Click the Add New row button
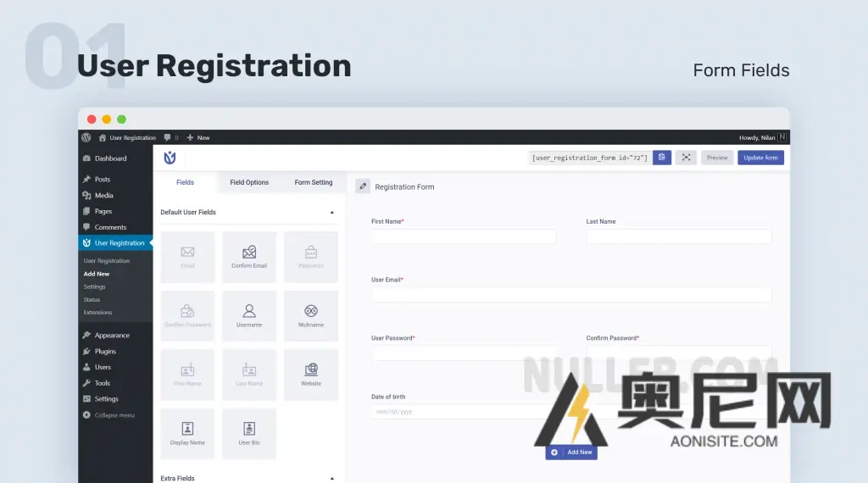Screen dimensions: 868x483 point(571,452)
